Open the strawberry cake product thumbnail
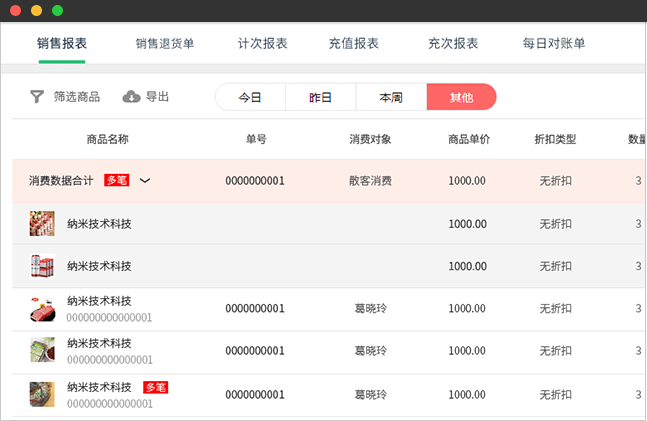647x421 pixels. [42, 223]
